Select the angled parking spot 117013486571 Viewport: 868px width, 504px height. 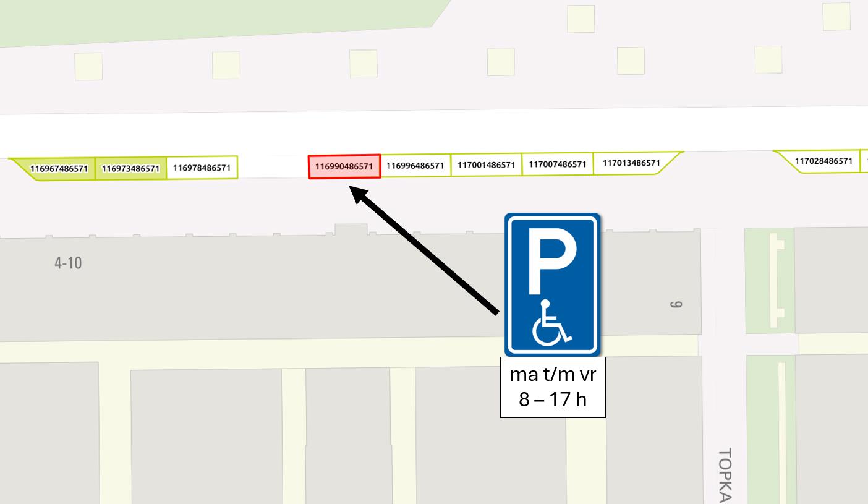(x=631, y=163)
